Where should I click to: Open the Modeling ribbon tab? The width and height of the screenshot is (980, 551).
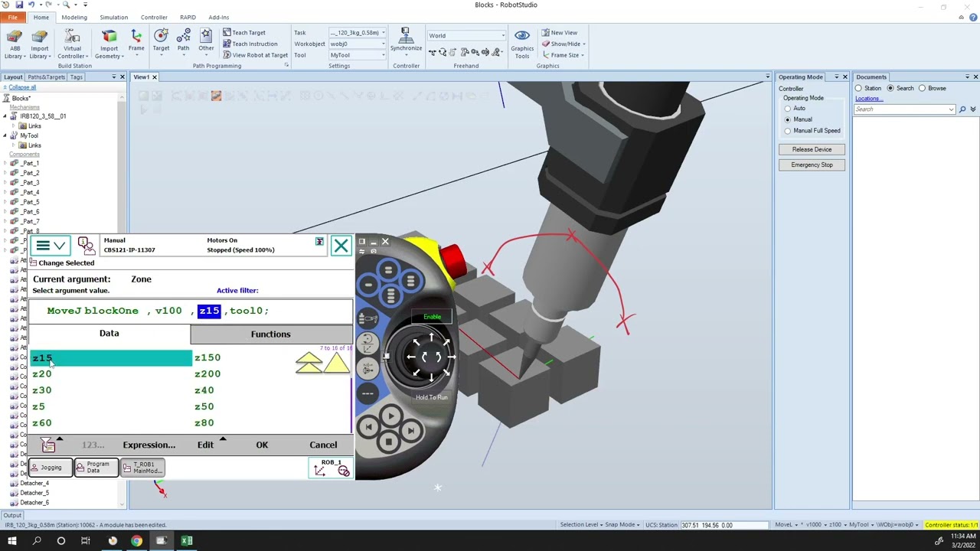pos(74,17)
